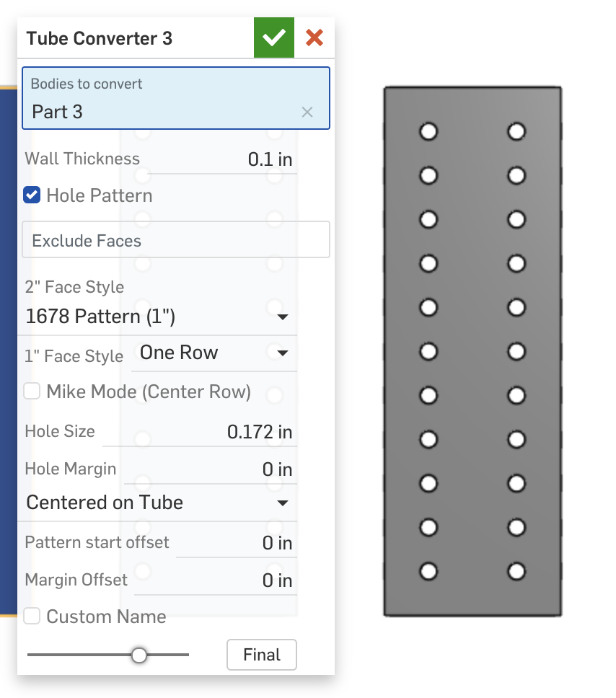Edit the Hole Size value
This screenshot has height=698, width=616.
200,432
